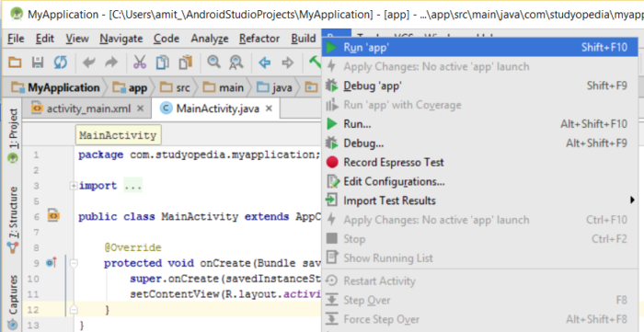Collapse onCreate method fold on line 9

(74, 263)
